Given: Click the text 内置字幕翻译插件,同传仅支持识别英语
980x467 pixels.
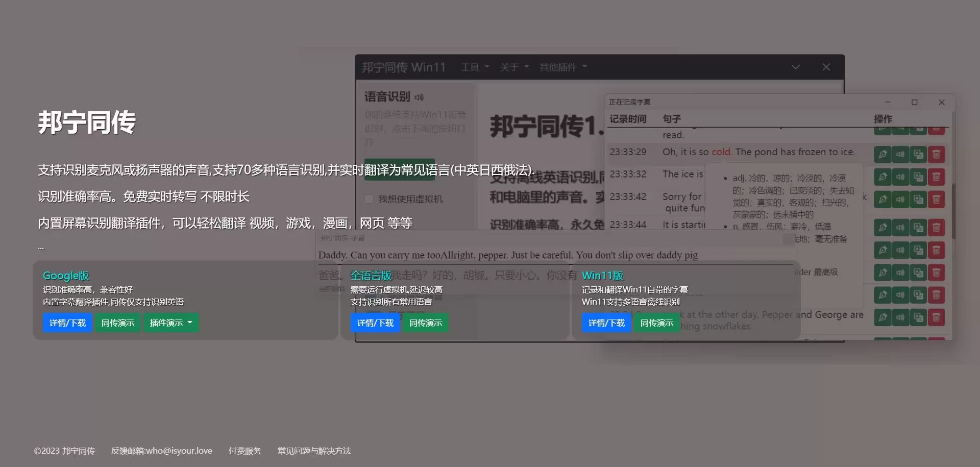Looking at the screenshot, I should pos(113,302).
